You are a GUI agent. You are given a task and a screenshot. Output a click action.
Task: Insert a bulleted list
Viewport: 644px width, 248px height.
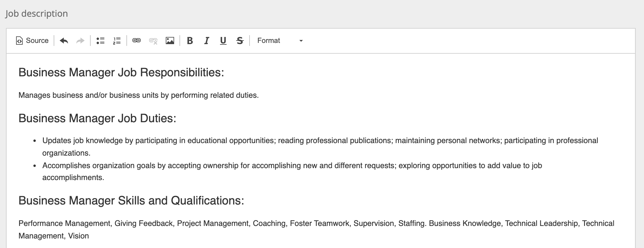[100, 41]
